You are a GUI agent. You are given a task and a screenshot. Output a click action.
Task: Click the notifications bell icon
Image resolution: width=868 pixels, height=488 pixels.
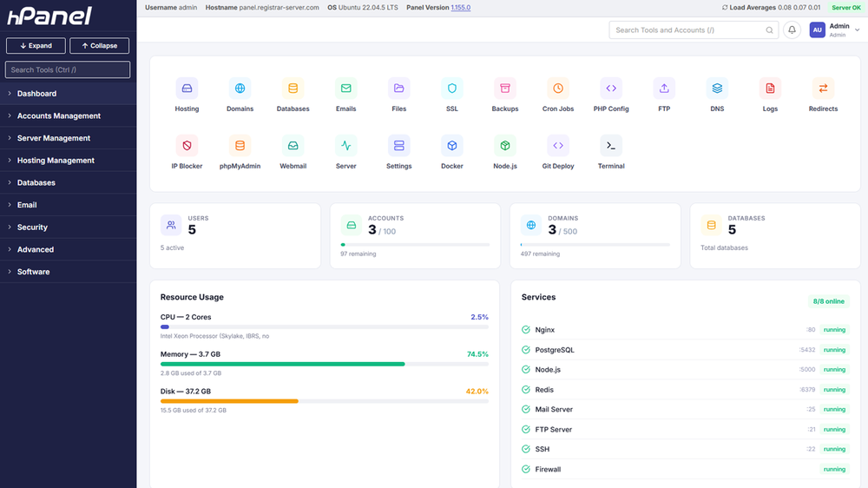(x=792, y=30)
